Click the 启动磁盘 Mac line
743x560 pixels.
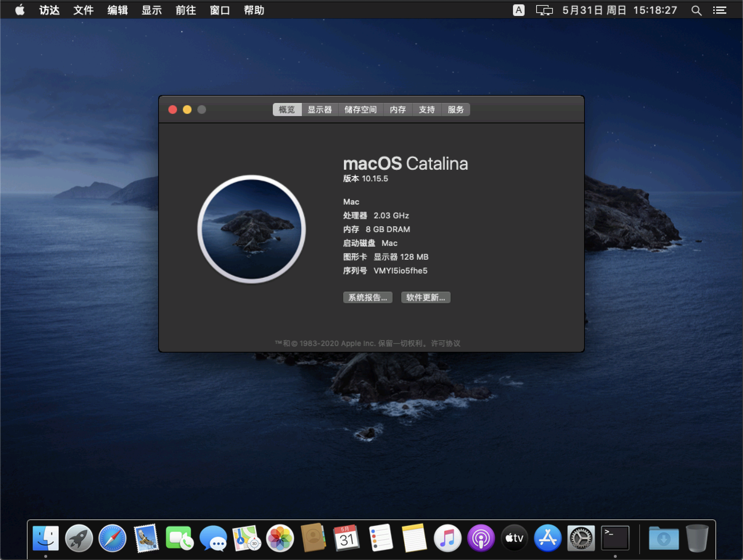[x=370, y=243]
